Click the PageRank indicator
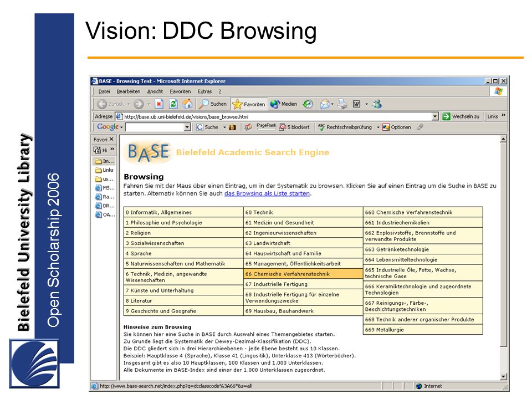This screenshot has width=532, height=399. click(267, 127)
